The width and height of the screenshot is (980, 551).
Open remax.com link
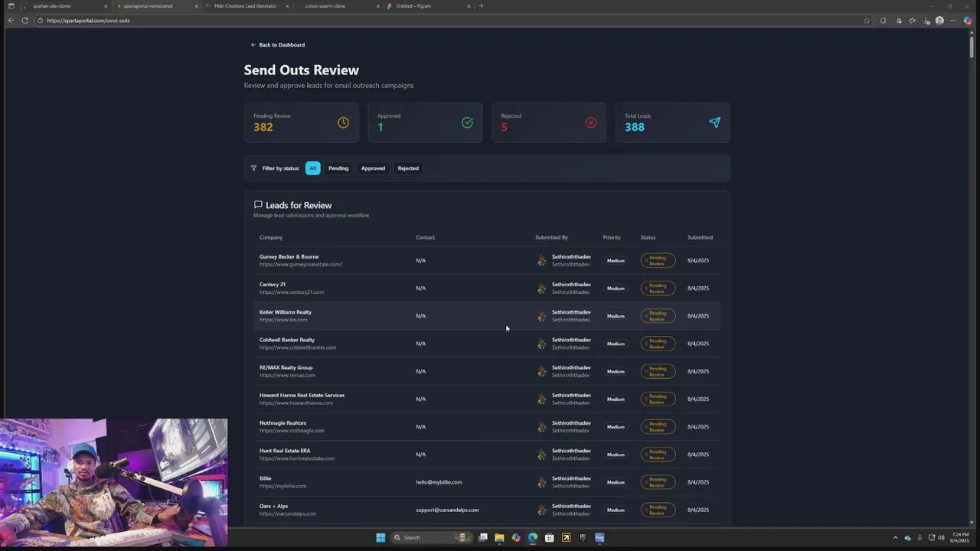click(x=287, y=376)
